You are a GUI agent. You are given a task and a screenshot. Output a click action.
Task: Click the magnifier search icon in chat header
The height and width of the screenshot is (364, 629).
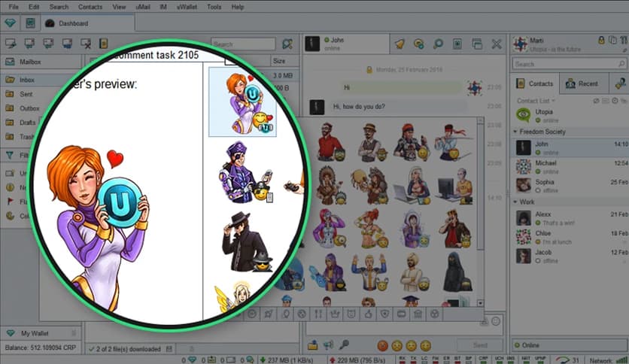pos(438,44)
